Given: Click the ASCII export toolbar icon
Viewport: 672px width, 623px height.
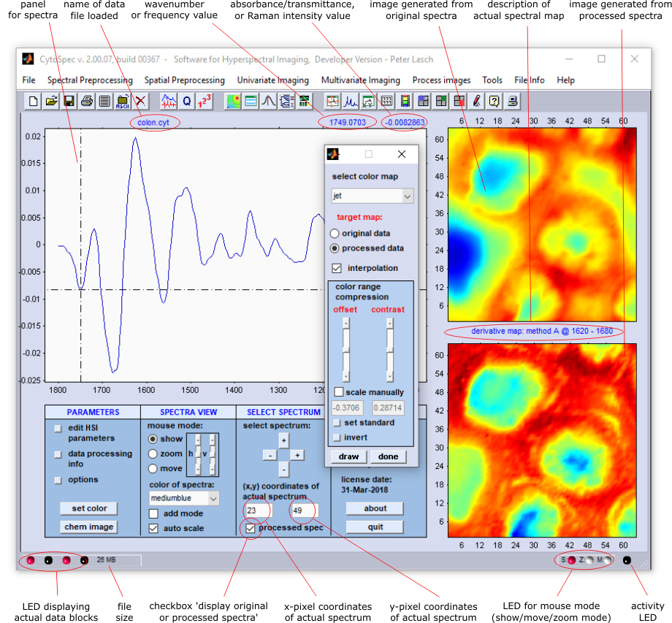Looking at the screenshot, I should pos(123,101).
